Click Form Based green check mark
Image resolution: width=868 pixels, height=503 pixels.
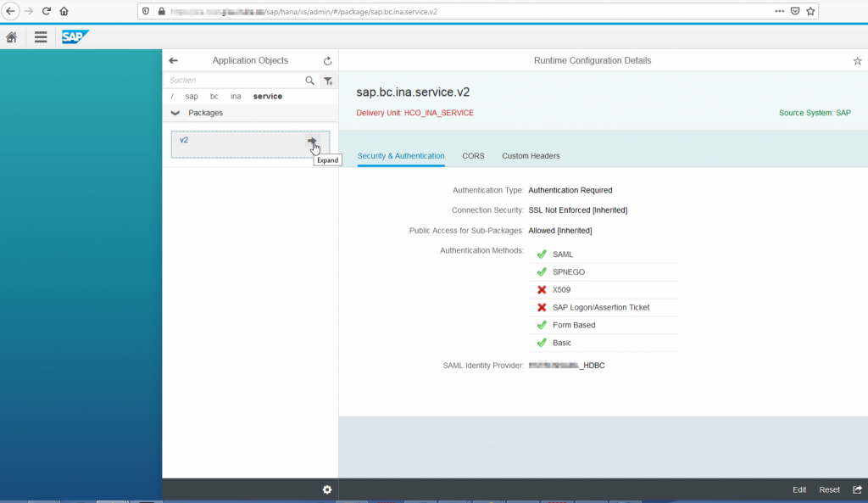(x=542, y=325)
